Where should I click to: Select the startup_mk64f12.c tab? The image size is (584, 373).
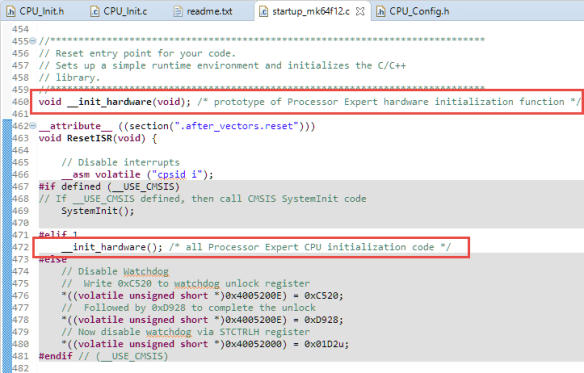click(311, 11)
